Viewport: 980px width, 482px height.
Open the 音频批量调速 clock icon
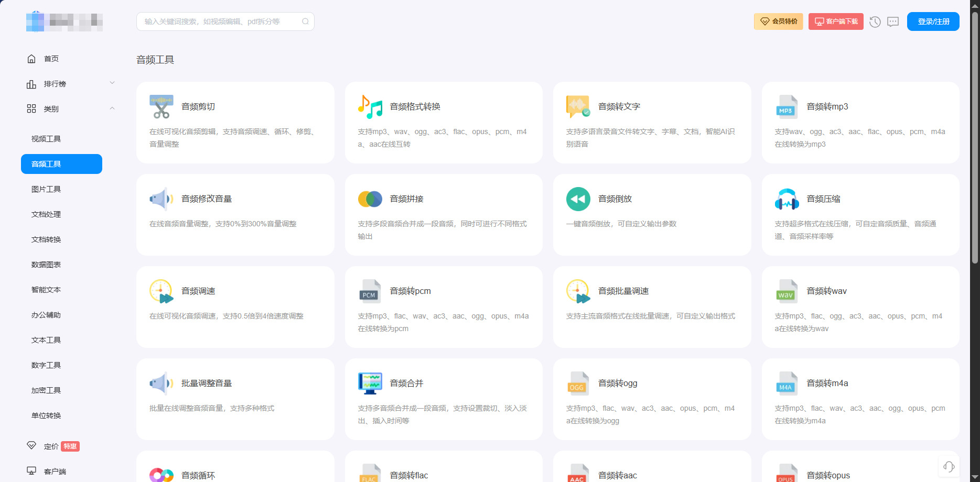click(x=578, y=291)
